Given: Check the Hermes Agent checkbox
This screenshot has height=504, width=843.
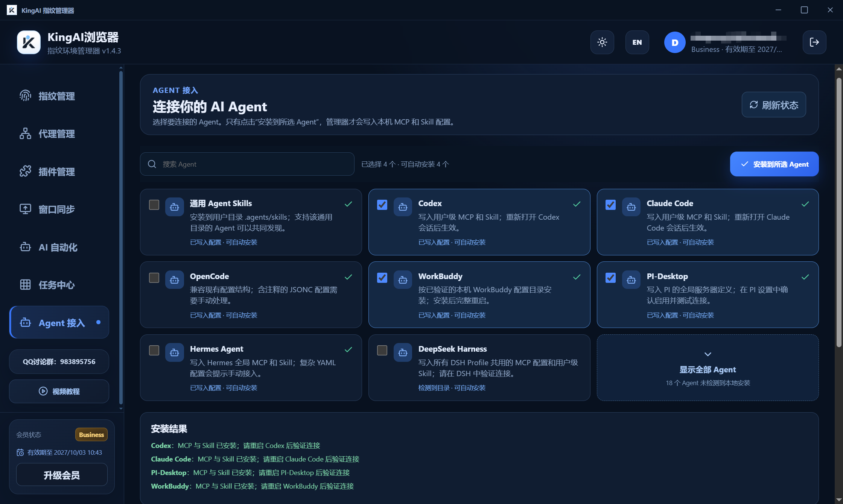Looking at the screenshot, I should [x=154, y=350].
